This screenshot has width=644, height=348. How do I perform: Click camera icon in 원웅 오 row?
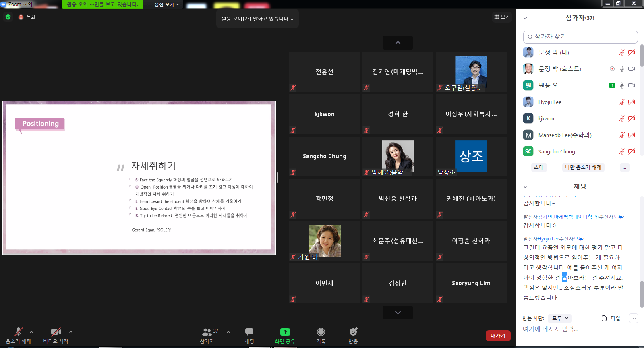[632, 85]
